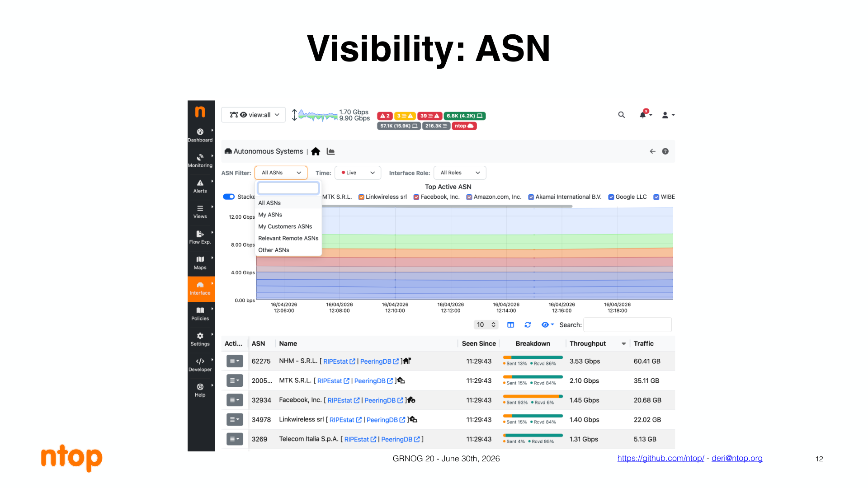The height and width of the screenshot is (488, 868).
Task: Click the green hosts badge 6.8K (4.2K)
Action: click(x=465, y=116)
